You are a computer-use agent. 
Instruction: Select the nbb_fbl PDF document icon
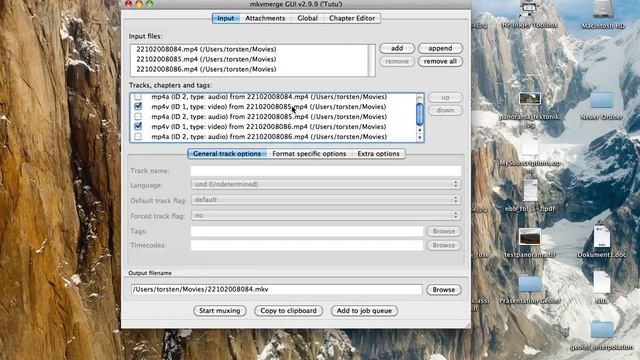tap(530, 190)
